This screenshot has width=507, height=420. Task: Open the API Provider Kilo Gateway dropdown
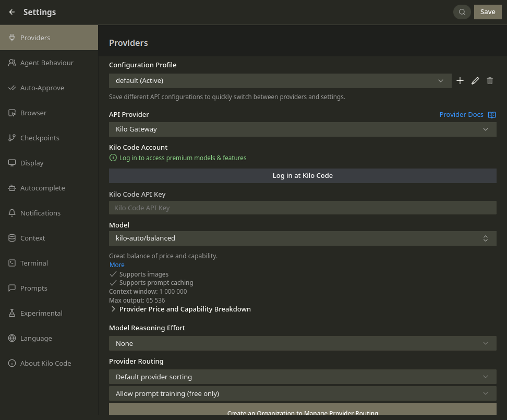pyautogui.click(x=303, y=129)
